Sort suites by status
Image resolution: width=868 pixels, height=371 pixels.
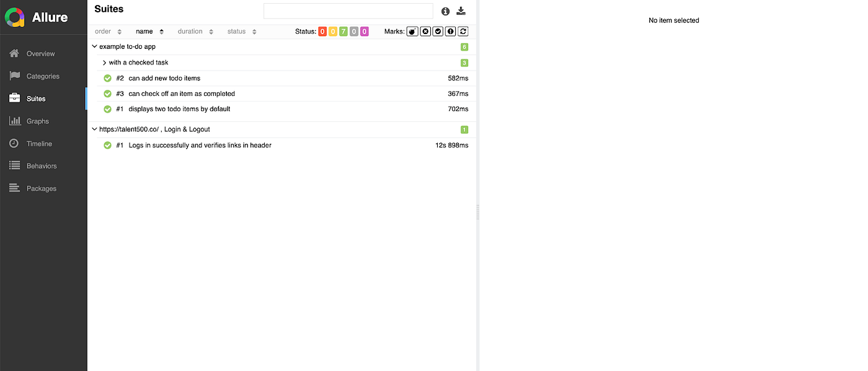coord(242,32)
